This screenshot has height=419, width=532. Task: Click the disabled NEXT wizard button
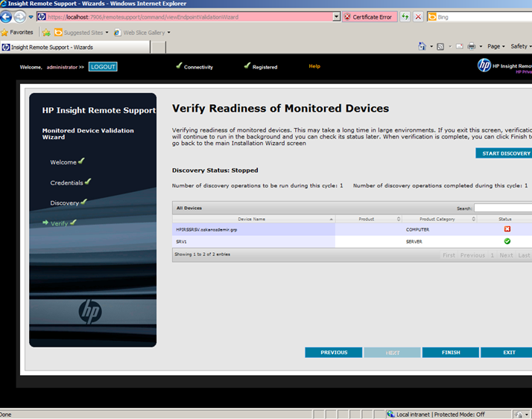(x=392, y=353)
